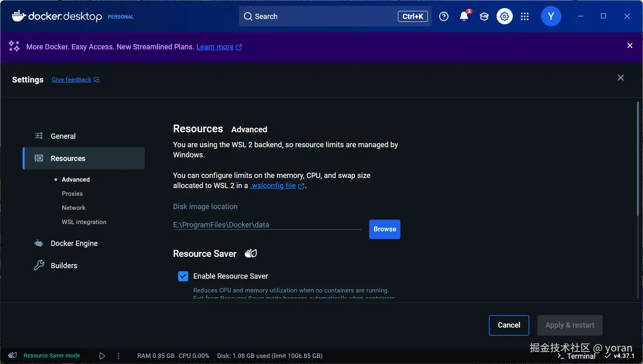Click the Browse button for disk image
Image resolution: width=643 pixels, height=364 pixels.
click(x=385, y=229)
